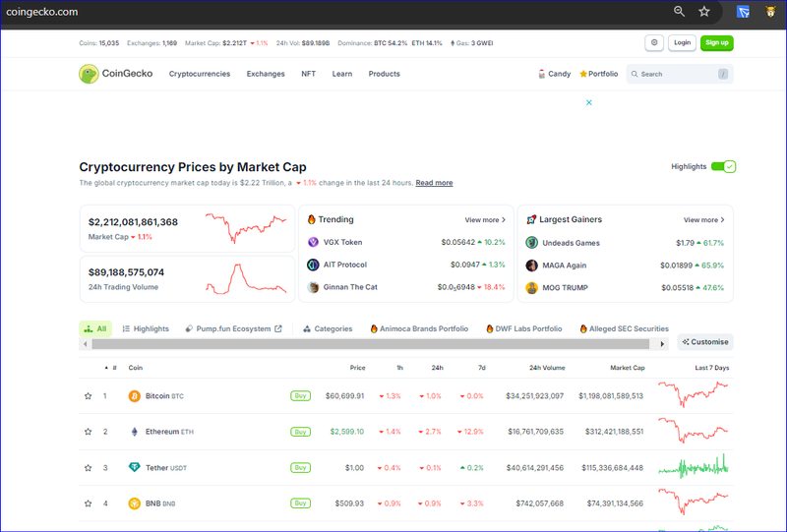Sort by the Market Cap column header
The width and height of the screenshot is (787, 532).
pos(627,368)
